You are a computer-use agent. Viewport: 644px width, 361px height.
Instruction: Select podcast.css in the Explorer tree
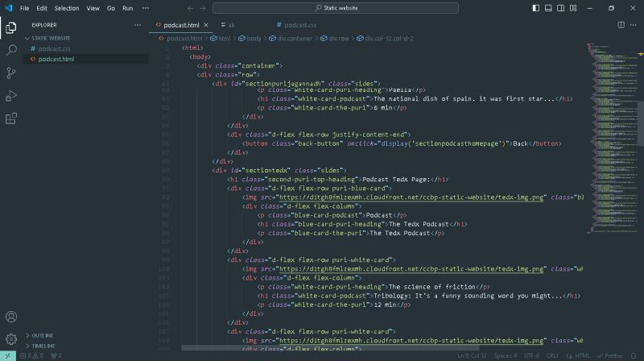[55, 48]
